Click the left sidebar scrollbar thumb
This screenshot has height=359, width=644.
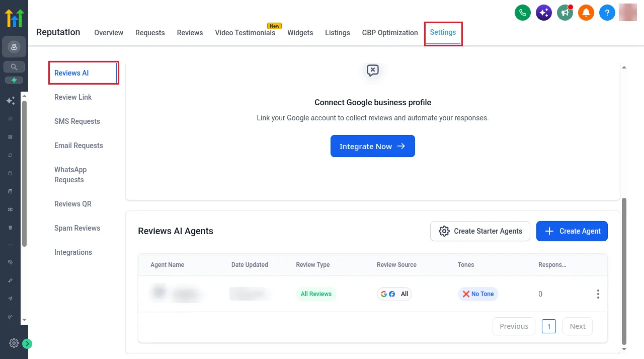(x=24, y=174)
